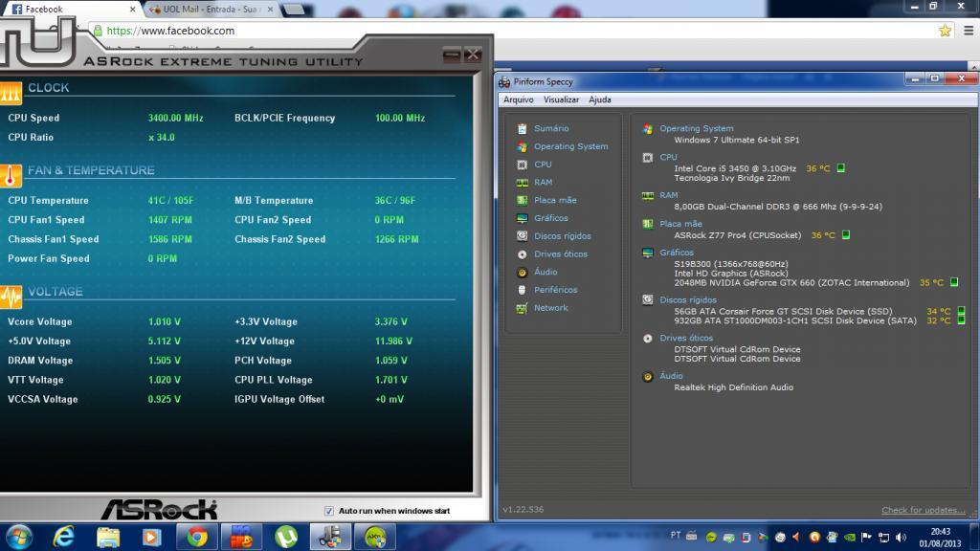Screen dimensions: 980x551
Task: Open the RAM heading in Speccy summary pane
Action: coord(669,195)
